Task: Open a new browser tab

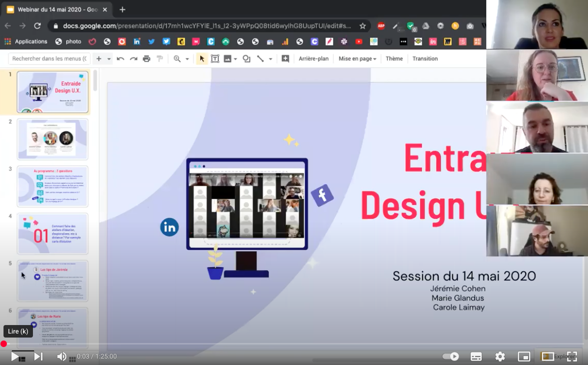Action: tap(122, 9)
